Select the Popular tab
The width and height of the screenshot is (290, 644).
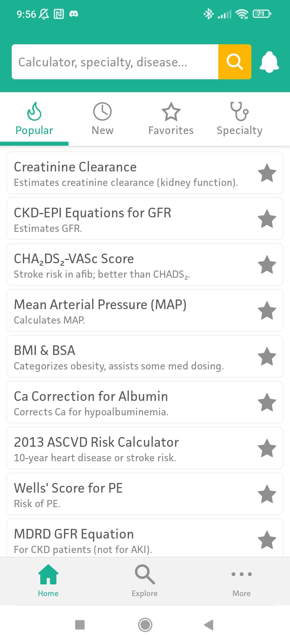(34, 119)
